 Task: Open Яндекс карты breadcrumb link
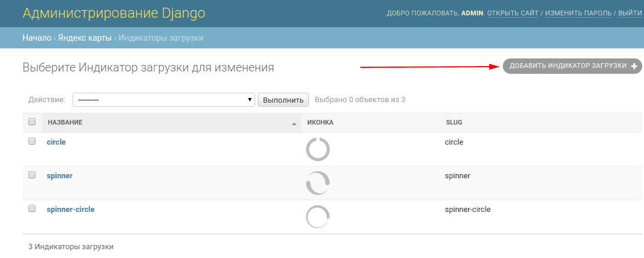pos(84,38)
